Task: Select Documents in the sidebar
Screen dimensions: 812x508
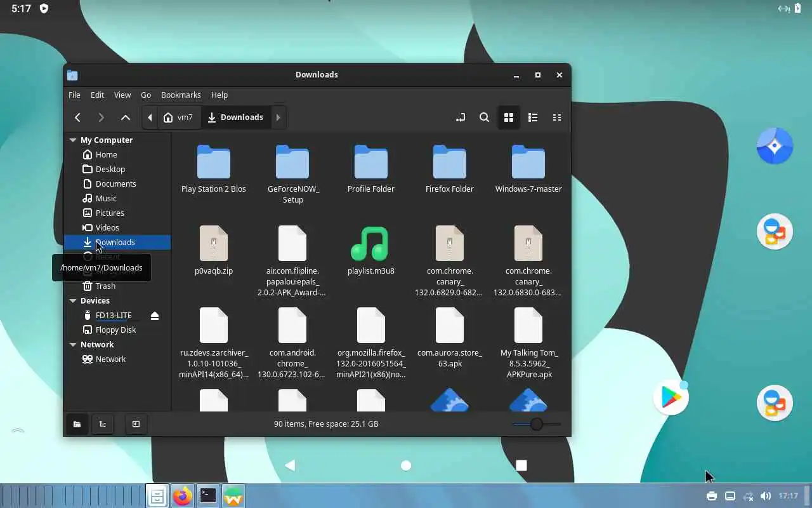Action: (x=117, y=184)
